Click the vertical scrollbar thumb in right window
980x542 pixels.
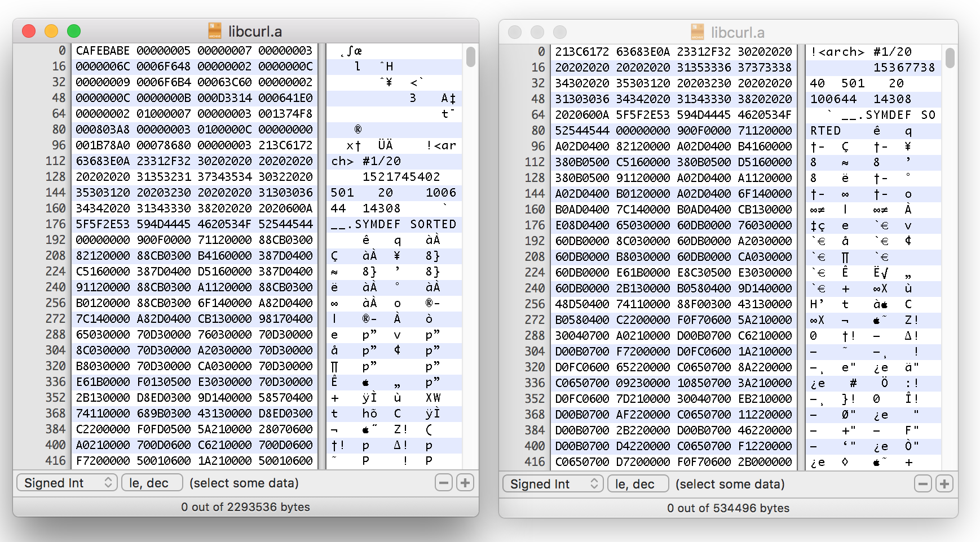pos(950,58)
